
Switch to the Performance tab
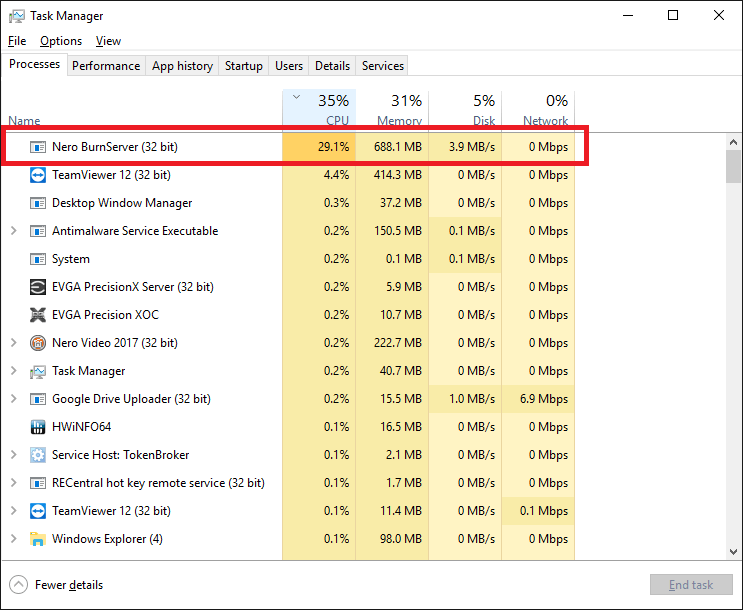tap(106, 66)
